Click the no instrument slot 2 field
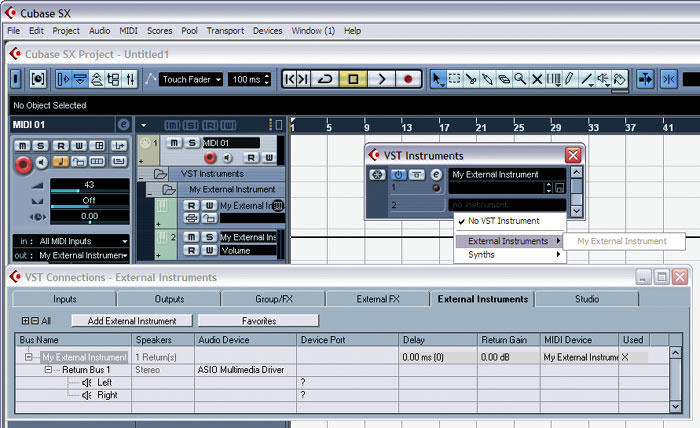Screen dimensions: 700x428 click(507, 205)
